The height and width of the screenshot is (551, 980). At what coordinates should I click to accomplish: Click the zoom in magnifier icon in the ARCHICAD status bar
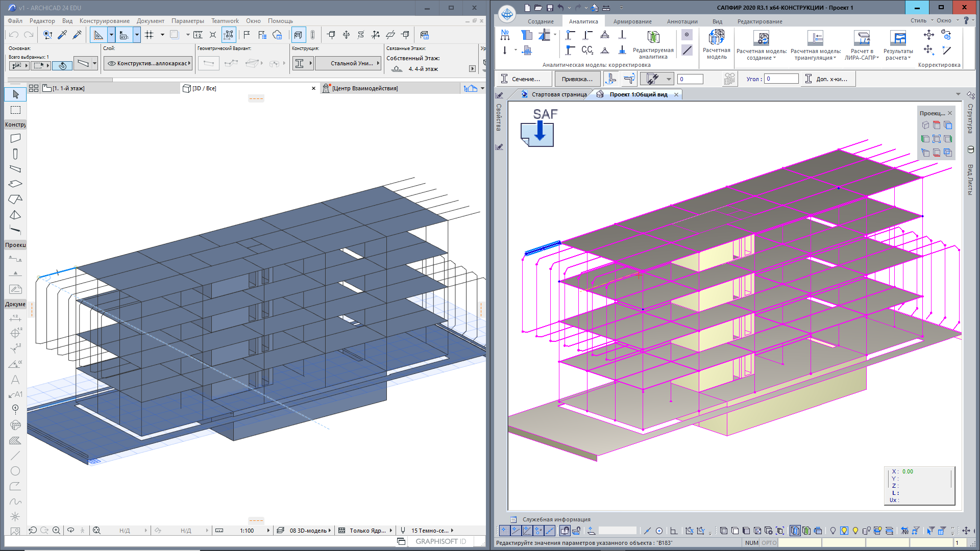56,531
